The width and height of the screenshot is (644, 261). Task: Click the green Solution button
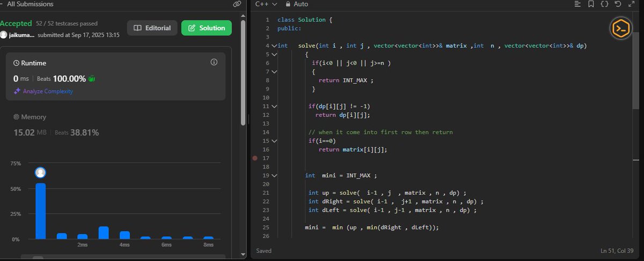point(207,28)
